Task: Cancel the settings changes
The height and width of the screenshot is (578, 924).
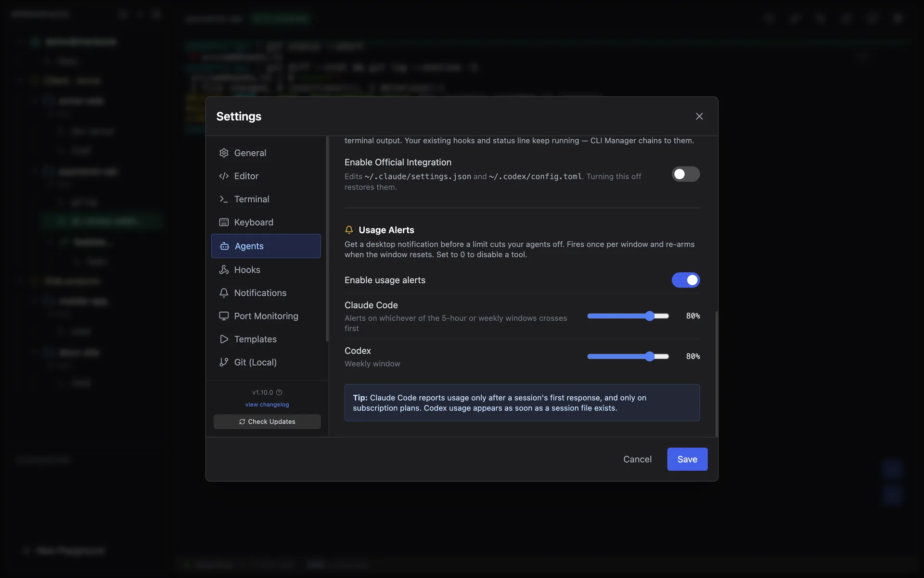Action: click(x=637, y=459)
